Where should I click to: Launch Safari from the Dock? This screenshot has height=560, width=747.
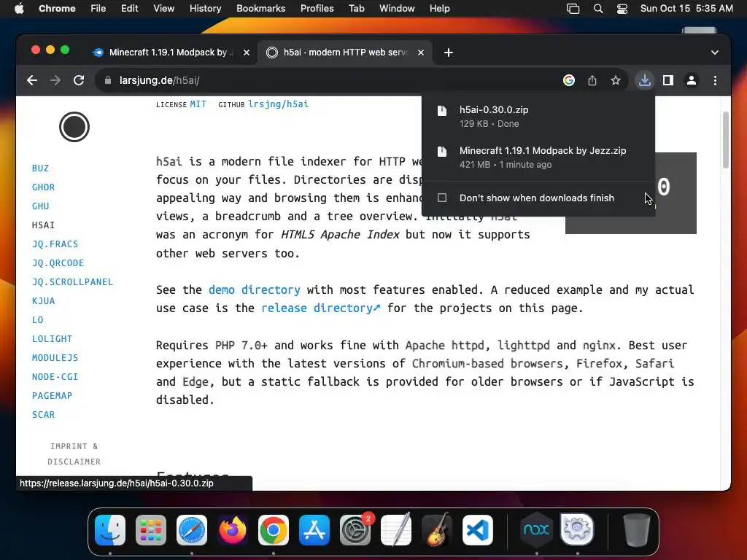click(x=192, y=530)
